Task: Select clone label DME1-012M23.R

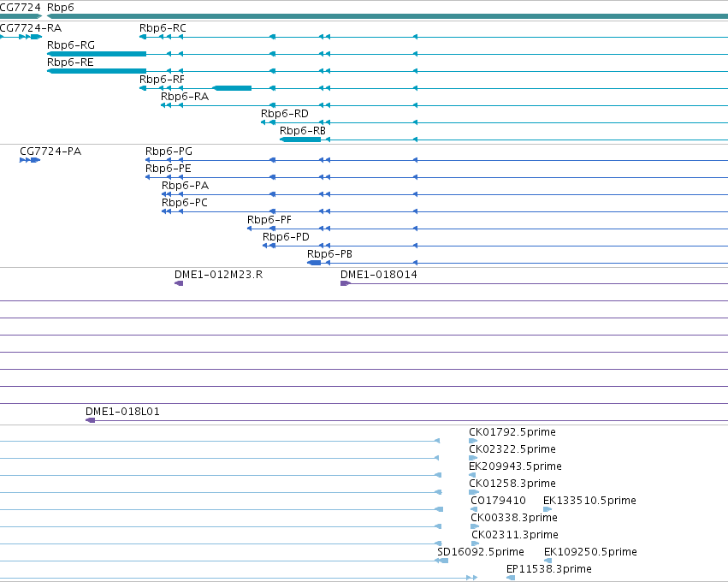Action: pyautogui.click(x=219, y=275)
